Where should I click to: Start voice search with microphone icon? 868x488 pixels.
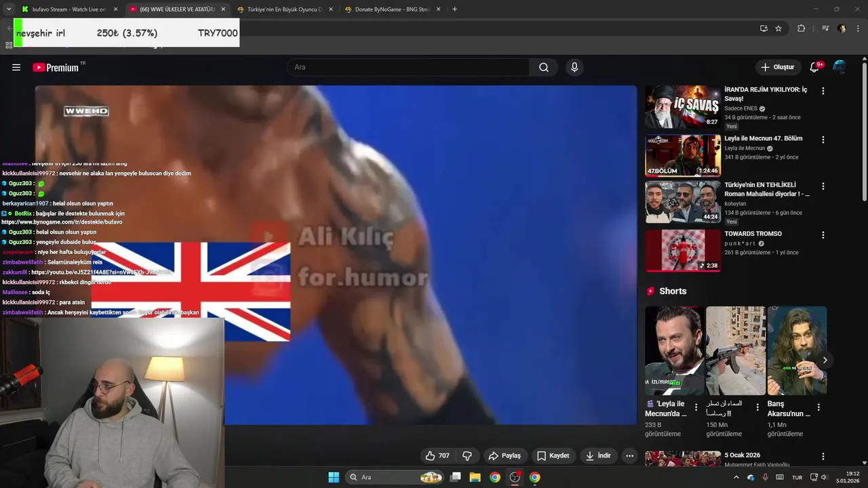point(574,67)
